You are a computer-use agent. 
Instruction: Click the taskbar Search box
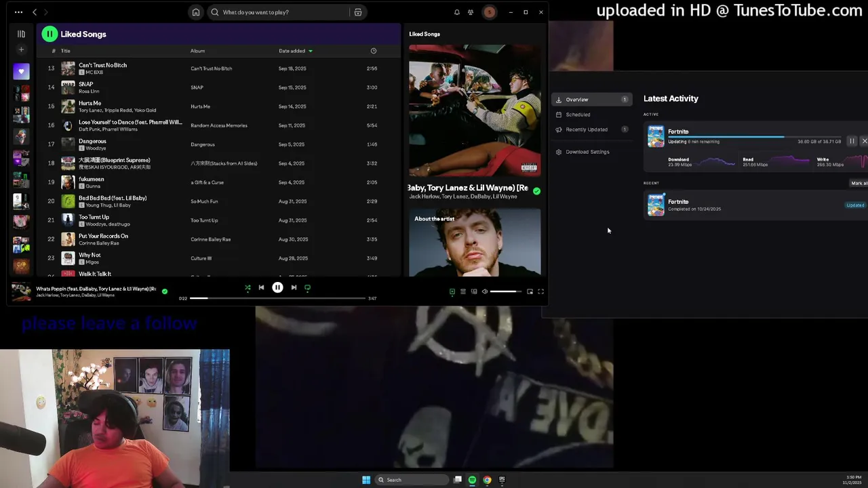point(412,480)
